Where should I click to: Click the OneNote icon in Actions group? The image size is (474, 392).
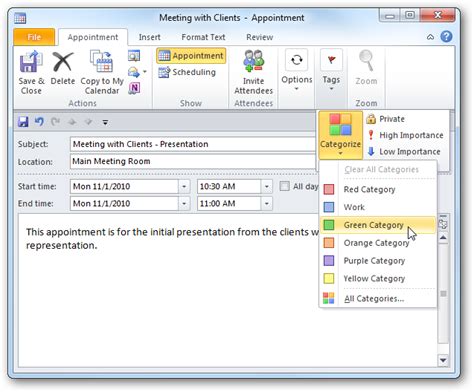[x=134, y=88]
